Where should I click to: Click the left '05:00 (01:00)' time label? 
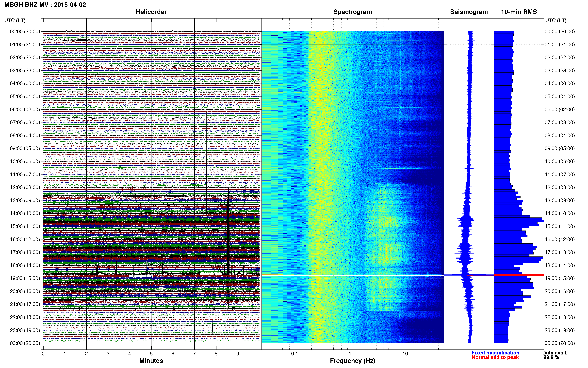[x=25, y=96]
